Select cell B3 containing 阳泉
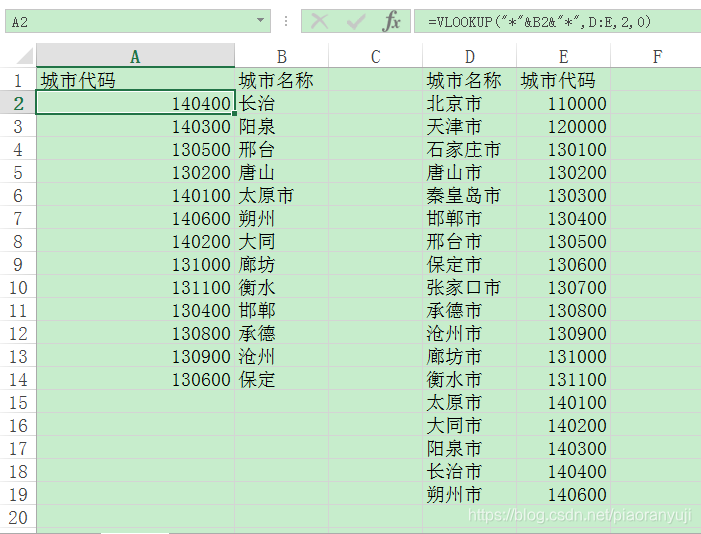The width and height of the screenshot is (701, 534). click(282, 127)
